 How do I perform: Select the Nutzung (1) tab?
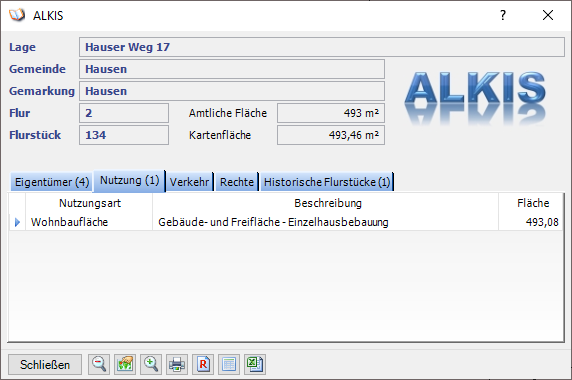130,180
